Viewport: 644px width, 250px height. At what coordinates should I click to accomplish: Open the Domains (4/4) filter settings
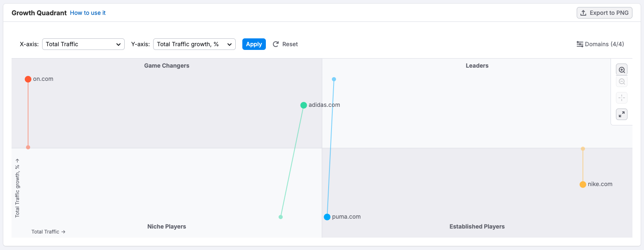click(x=600, y=44)
